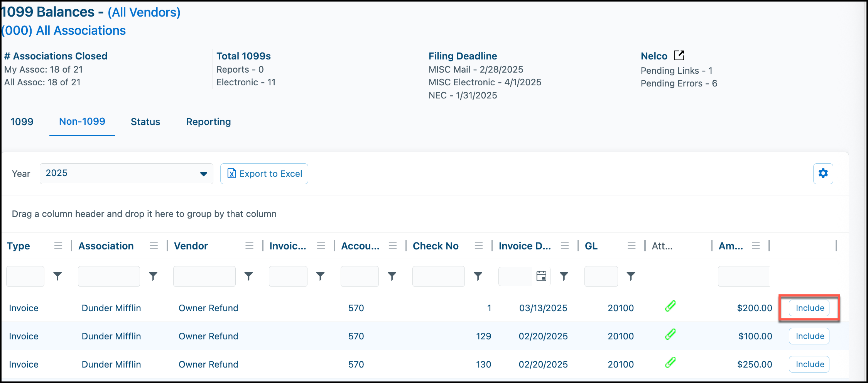This screenshot has height=383, width=868.
Task: Focus the Type filter input
Action: pyautogui.click(x=25, y=276)
